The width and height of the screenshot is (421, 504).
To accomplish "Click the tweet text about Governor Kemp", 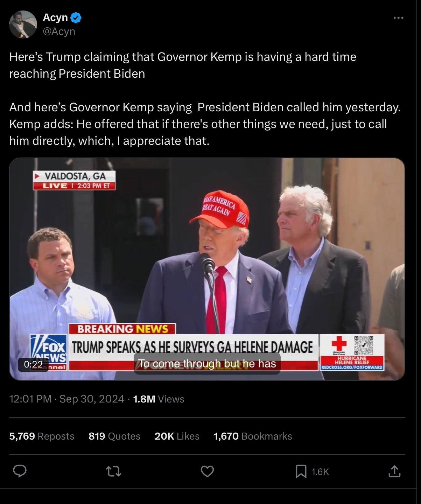I will pos(205,99).
